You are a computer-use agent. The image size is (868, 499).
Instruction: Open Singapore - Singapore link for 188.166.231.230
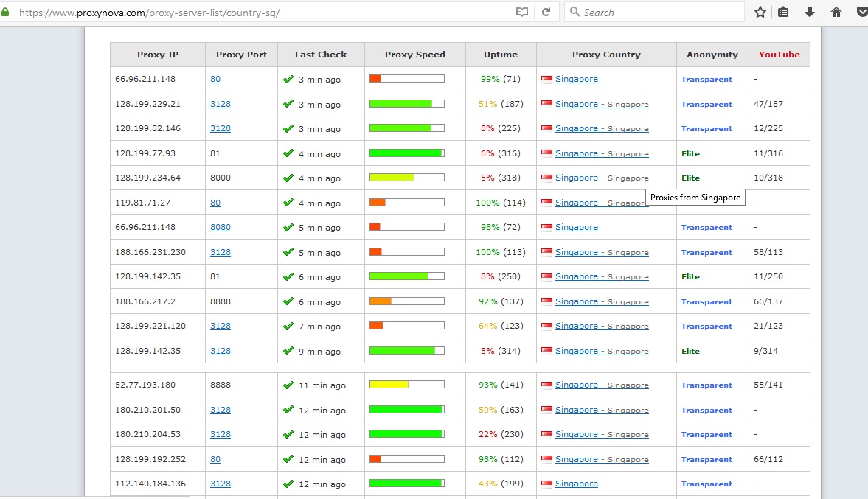602,252
